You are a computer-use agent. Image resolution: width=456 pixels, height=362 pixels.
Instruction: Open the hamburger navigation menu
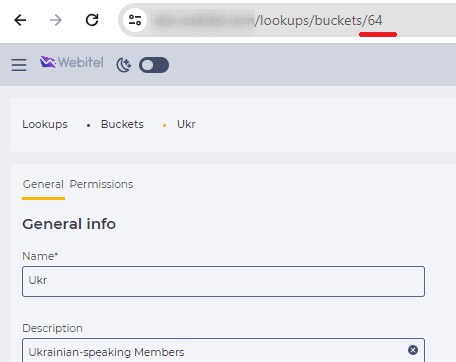coord(19,65)
